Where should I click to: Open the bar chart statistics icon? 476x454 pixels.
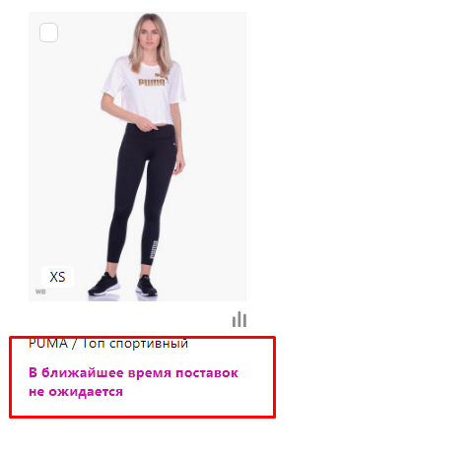239,319
